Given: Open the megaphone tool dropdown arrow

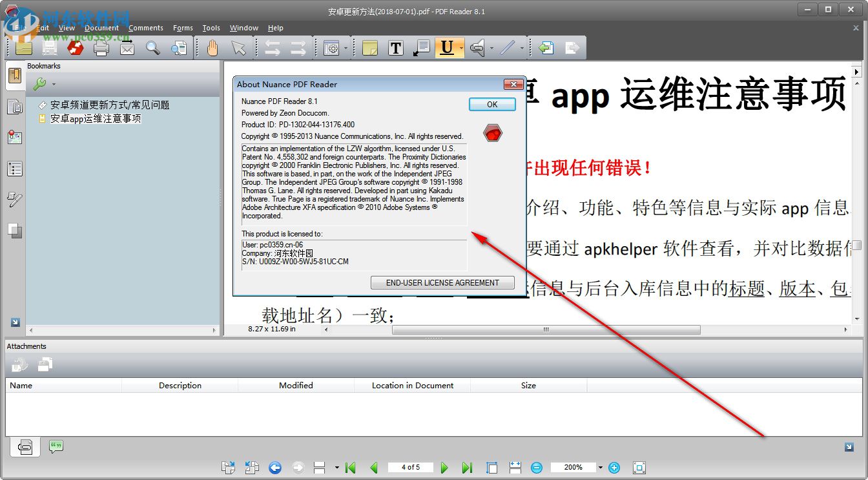Looking at the screenshot, I should point(491,48).
